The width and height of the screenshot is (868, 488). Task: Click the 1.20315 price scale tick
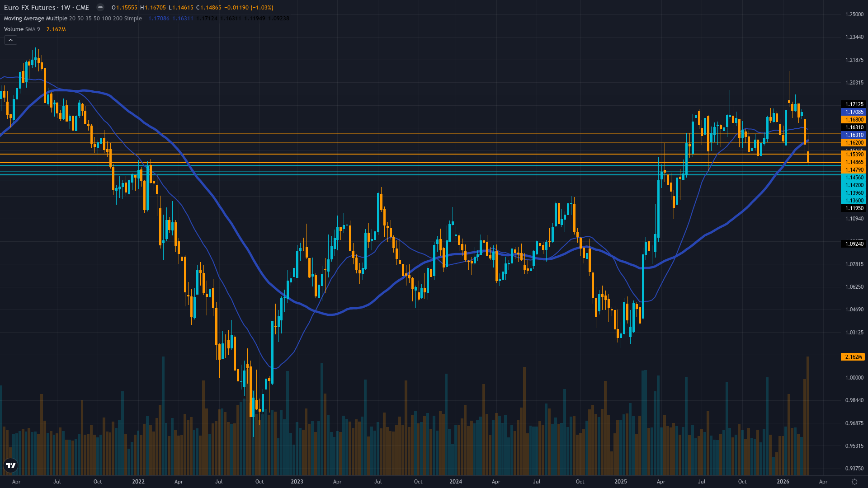pos(854,83)
